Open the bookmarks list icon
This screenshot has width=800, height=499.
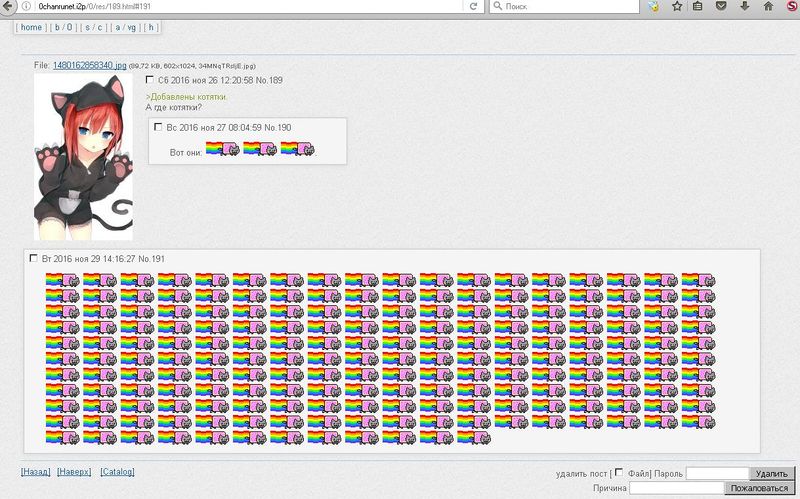click(697, 6)
